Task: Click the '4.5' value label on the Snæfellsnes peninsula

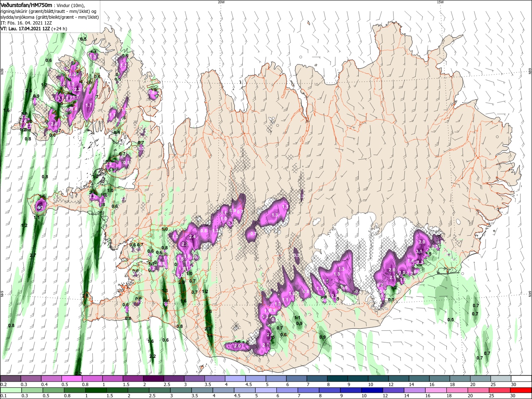Action: (40, 207)
